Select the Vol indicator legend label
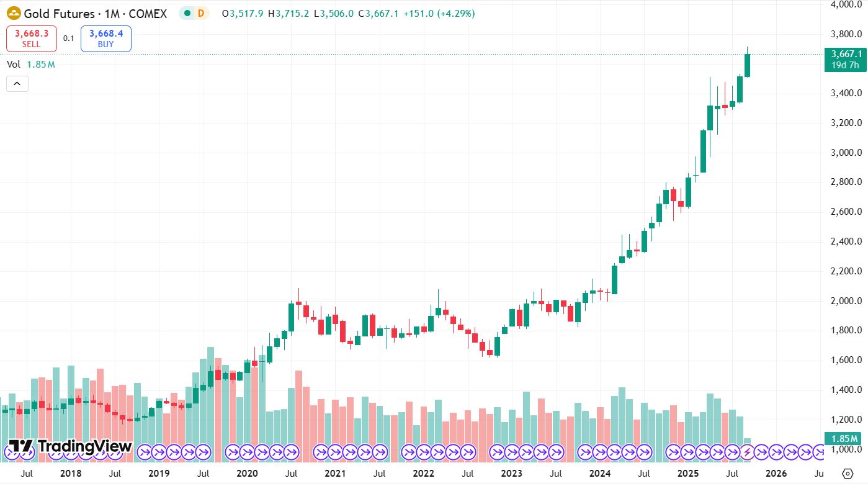The height and width of the screenshot is (486, 868). tap(14, 64)
